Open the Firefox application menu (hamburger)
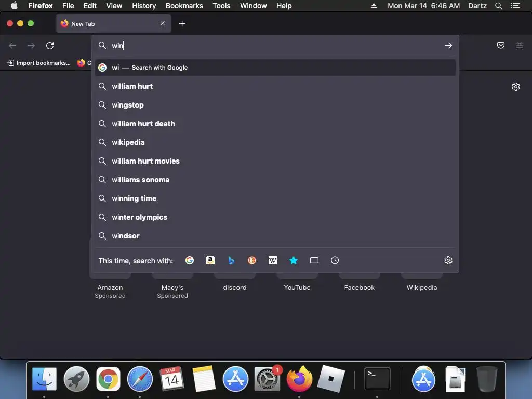This screenshot has width=532, height=399. pos(519,45)
